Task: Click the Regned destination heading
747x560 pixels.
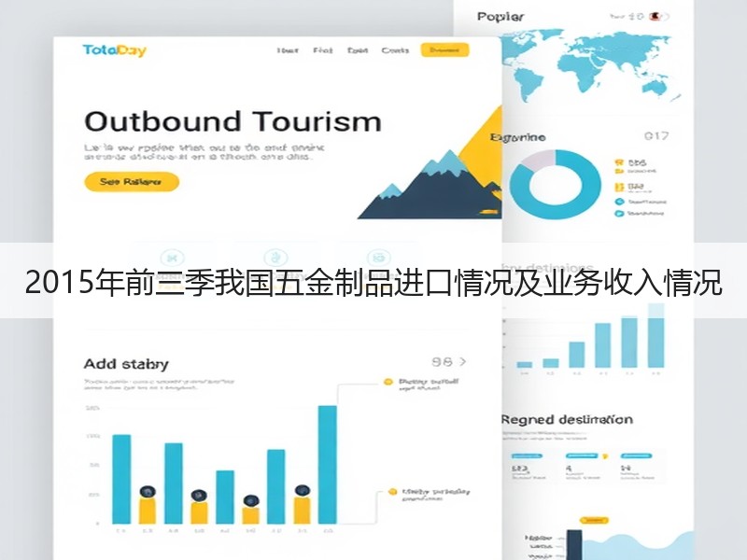Action: click(567, 419)
